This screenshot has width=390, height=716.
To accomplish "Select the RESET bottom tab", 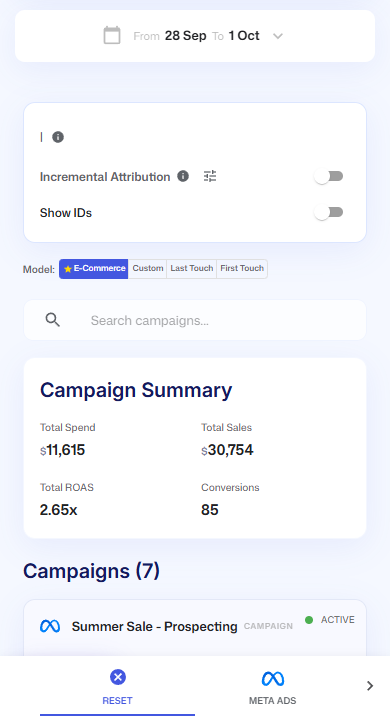I will 117,685.
